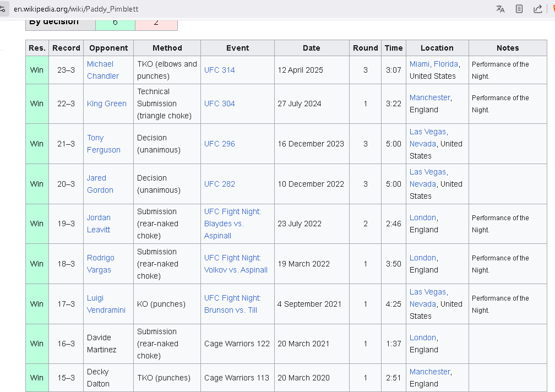Click the 1:37 time cell
The height and width of the screenshot is (392, 555).
[394, 344]
